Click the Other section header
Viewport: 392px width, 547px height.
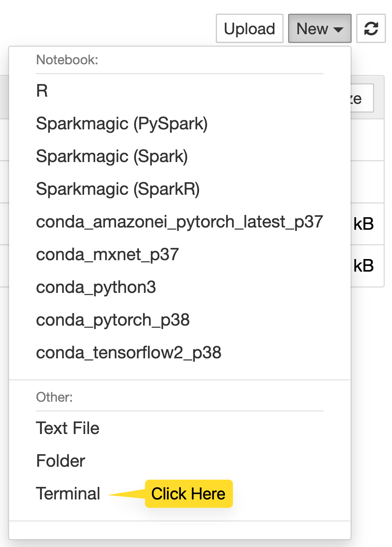54,397
